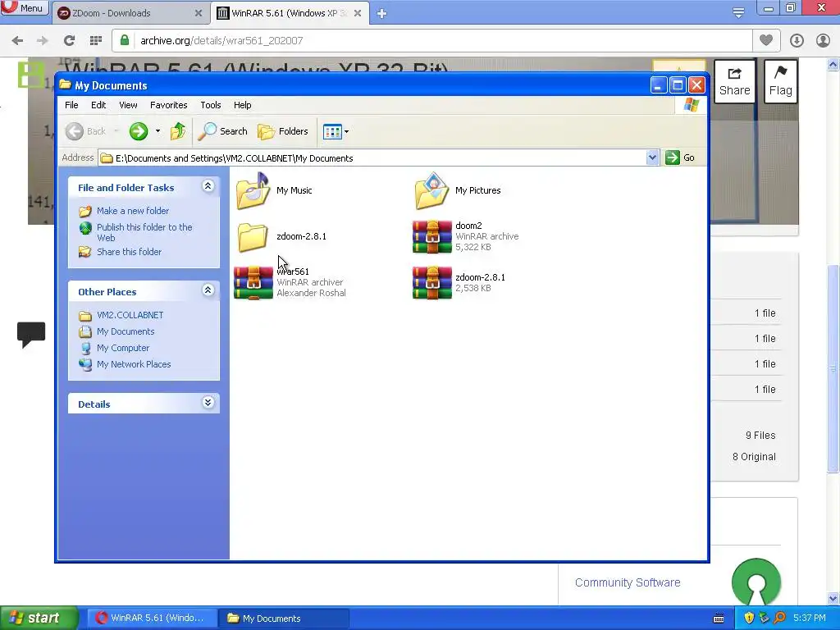Go up one folder level
840x630 pixels.
[178, 131]
